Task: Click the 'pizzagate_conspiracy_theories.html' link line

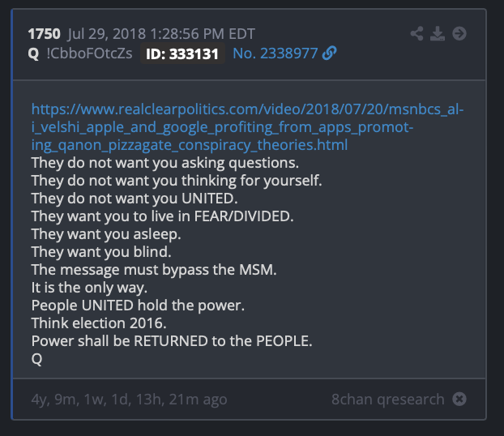Action: 190,145
